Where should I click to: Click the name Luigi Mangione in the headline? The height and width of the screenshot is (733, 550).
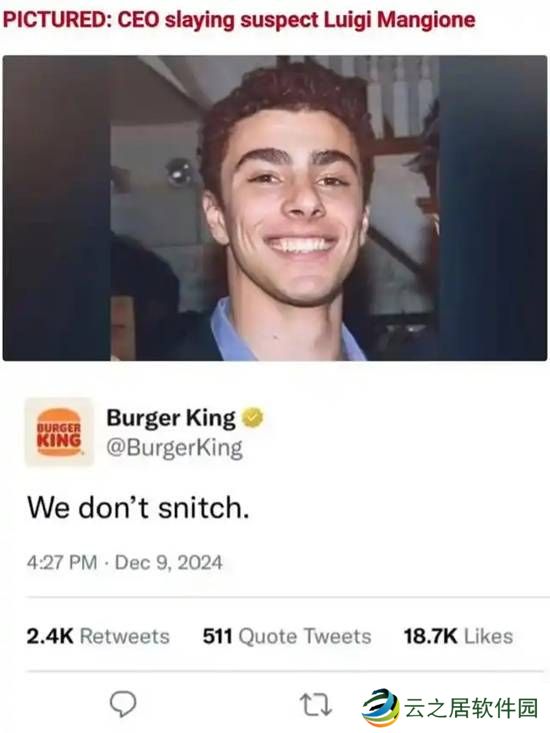(x=400, y=20)
